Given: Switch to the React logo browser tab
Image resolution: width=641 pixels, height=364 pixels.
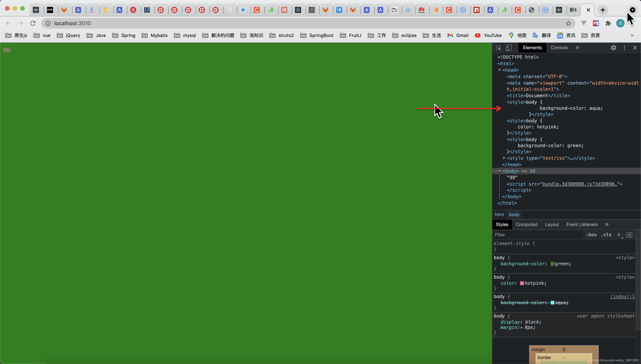Looking at the screenshot, I should tap(298, 10).
